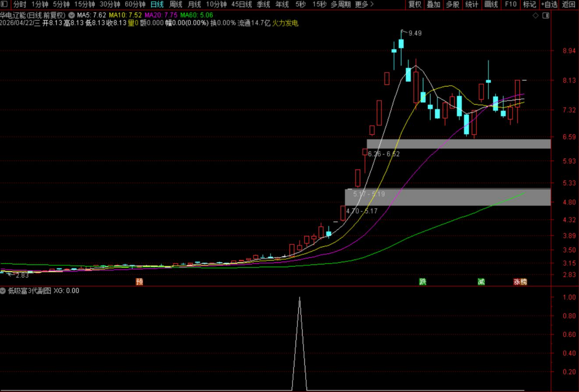Click the orange 预 event marker
Screen dimensions: 579x392
pos(139,282)
